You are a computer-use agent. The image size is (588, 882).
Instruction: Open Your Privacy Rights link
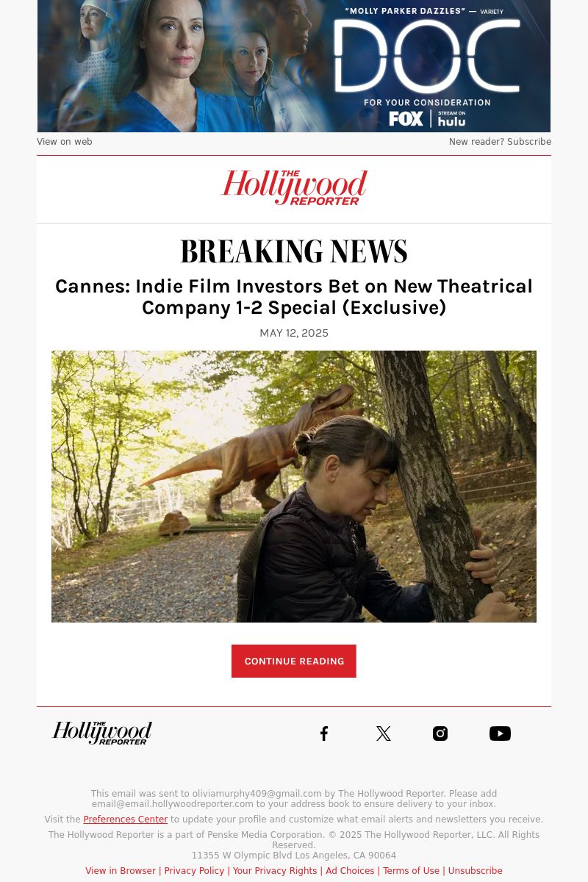(x=275, y=871)
